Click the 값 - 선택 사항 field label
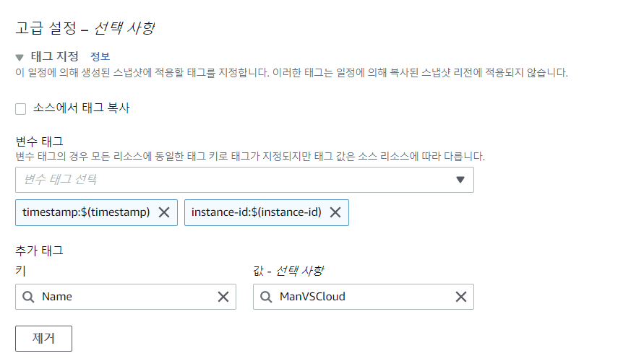 288,271
